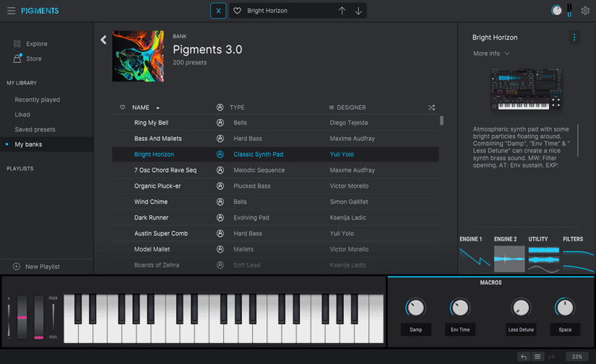Viewport: 596px width, 364px height.
Task: Create a New Playlist
Action: coord(37,266)
